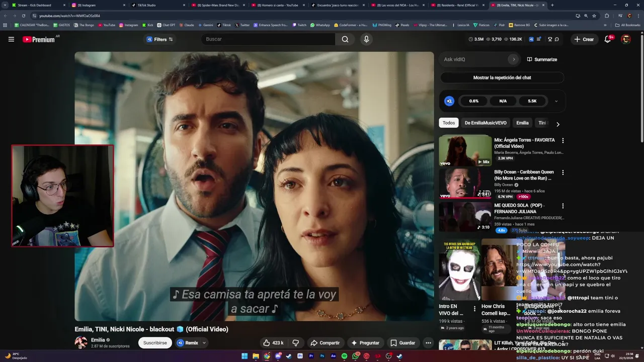
Task: Open Spotify from the taskbar
Action: (x=344, y=356)
